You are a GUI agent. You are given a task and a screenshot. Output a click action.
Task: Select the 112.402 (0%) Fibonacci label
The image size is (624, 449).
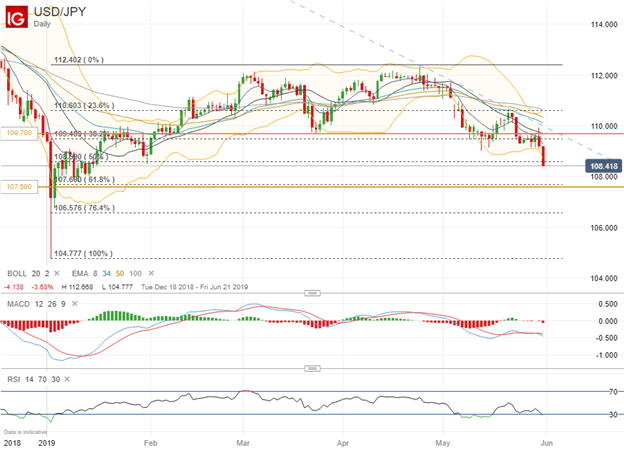[x=79, y=60]
